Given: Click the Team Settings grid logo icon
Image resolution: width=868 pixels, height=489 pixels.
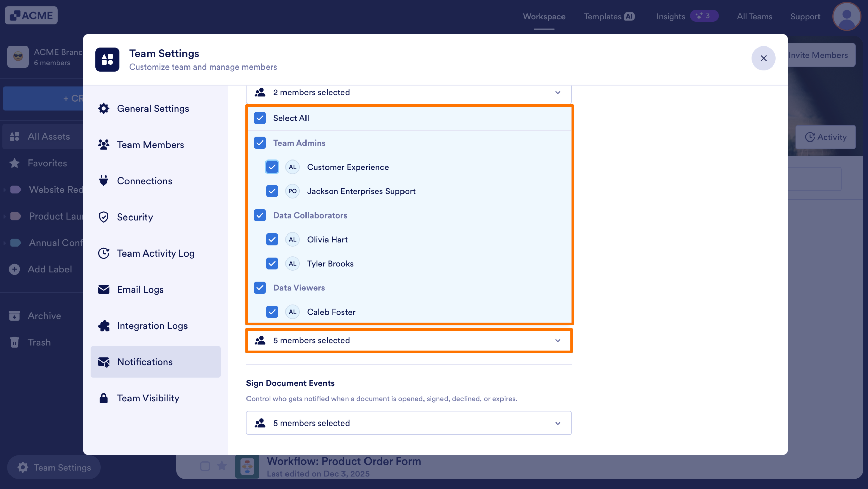Looking at the screenshot, I should 107,59.
